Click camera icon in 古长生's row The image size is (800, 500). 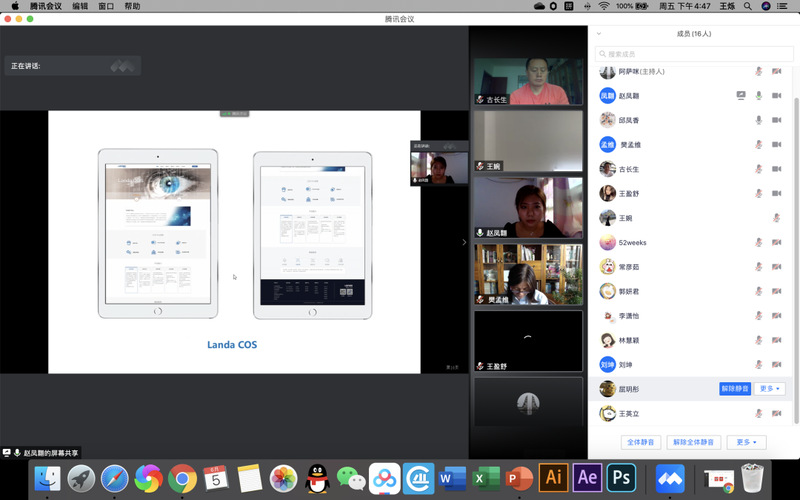pos(776,169)
